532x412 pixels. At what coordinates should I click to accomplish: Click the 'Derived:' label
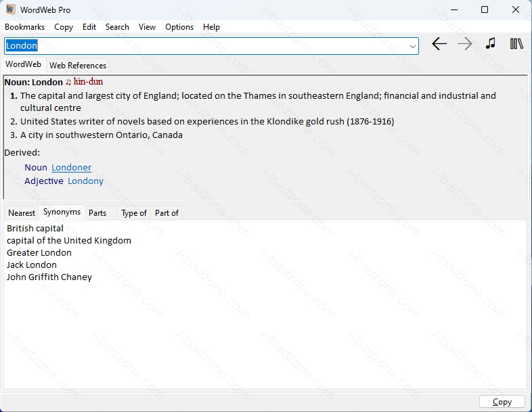click(22, 153)
